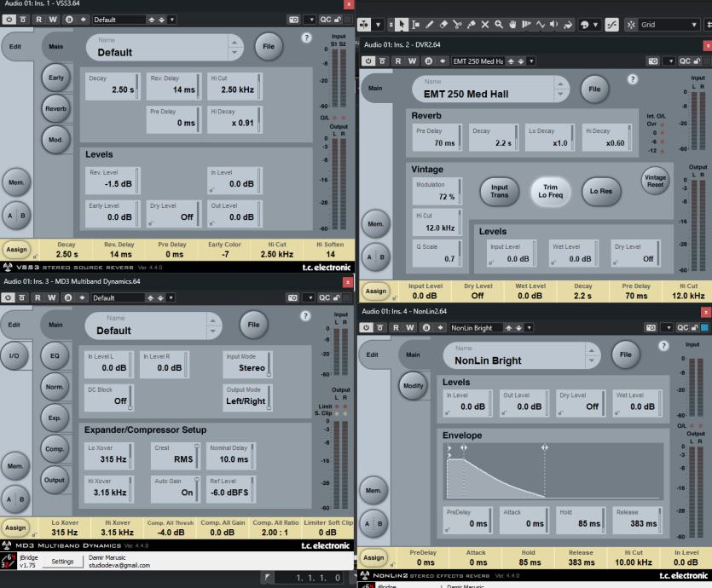Click the Mem. button in DVR2
The width and height of the screenshot is (712, 588).
[375, 223]
